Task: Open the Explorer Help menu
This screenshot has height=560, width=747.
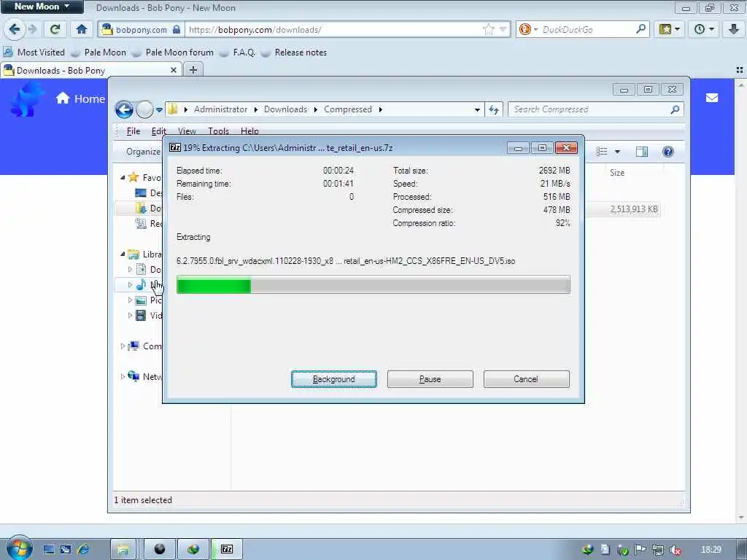Action: (249, 131)
